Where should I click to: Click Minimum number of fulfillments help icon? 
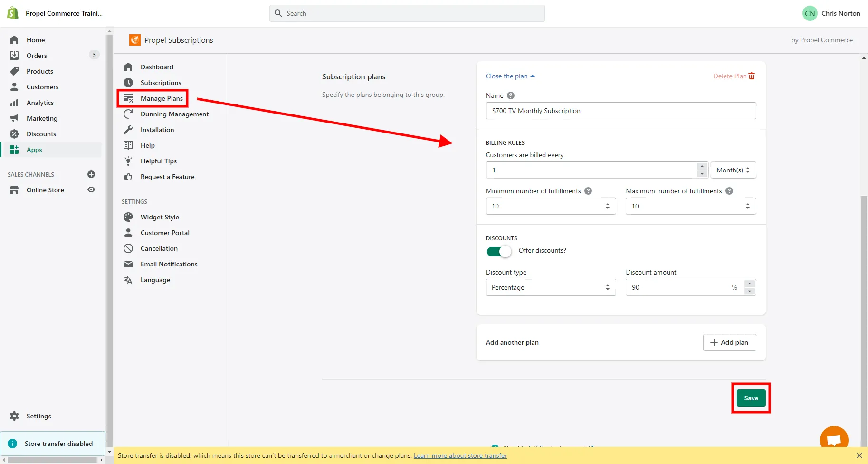[x=588, y=191]
